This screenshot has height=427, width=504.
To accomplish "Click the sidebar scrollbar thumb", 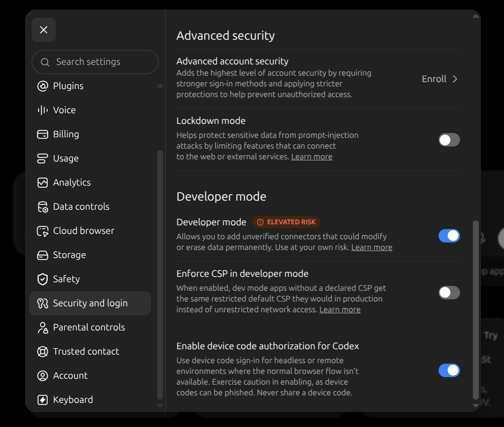I will click(x=160, y=275).
